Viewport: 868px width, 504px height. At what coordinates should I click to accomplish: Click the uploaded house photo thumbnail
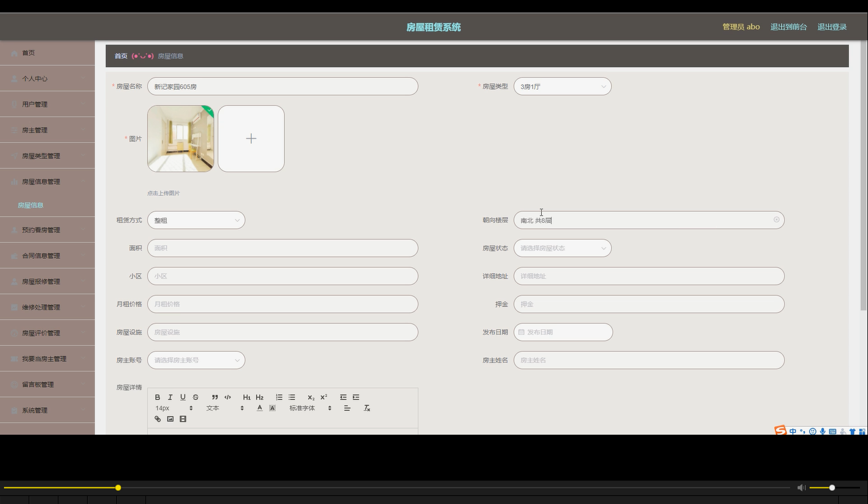pyautogui.click(x=180, y=138)
